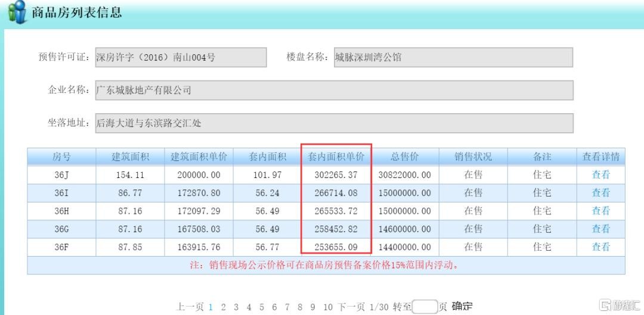Image resolution: width=644 pixels, height=315 pixels.
Task: Select page 10 in pagination
Action: 328,307
